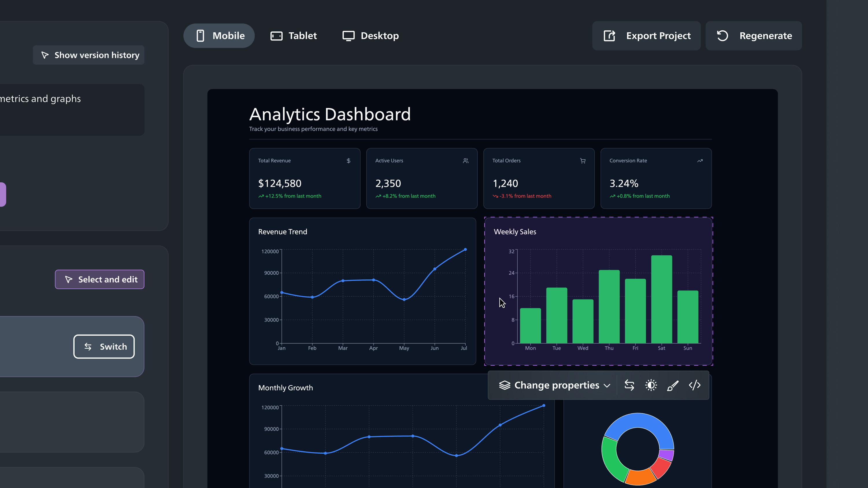
Task: Click the dollar icon on Total Revenue
Action: click(x=348, y=161)
